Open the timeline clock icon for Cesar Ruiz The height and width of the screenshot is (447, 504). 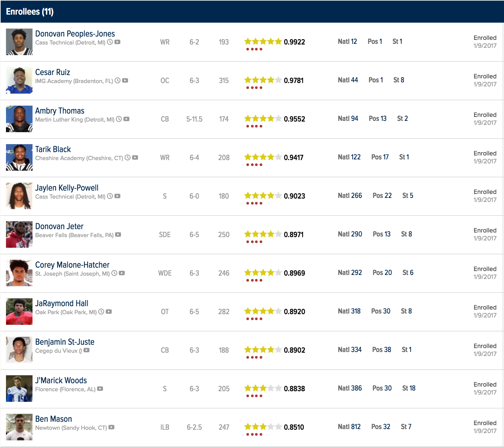[118, 81]
